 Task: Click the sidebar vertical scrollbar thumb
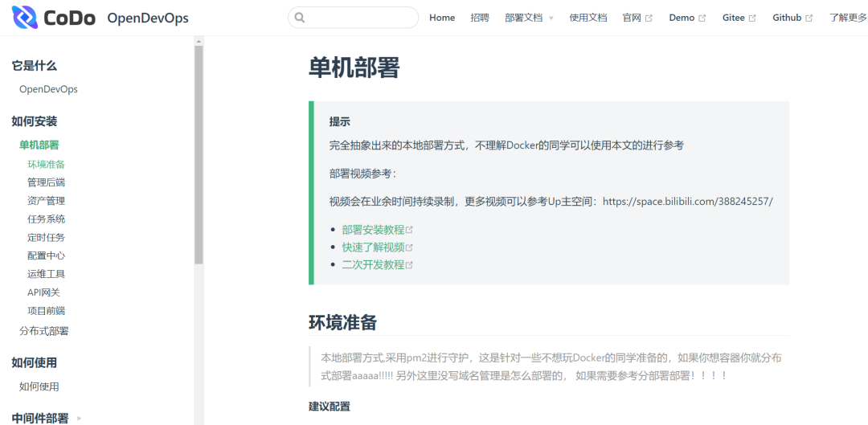pyautogui.click(x=199, y=153)
